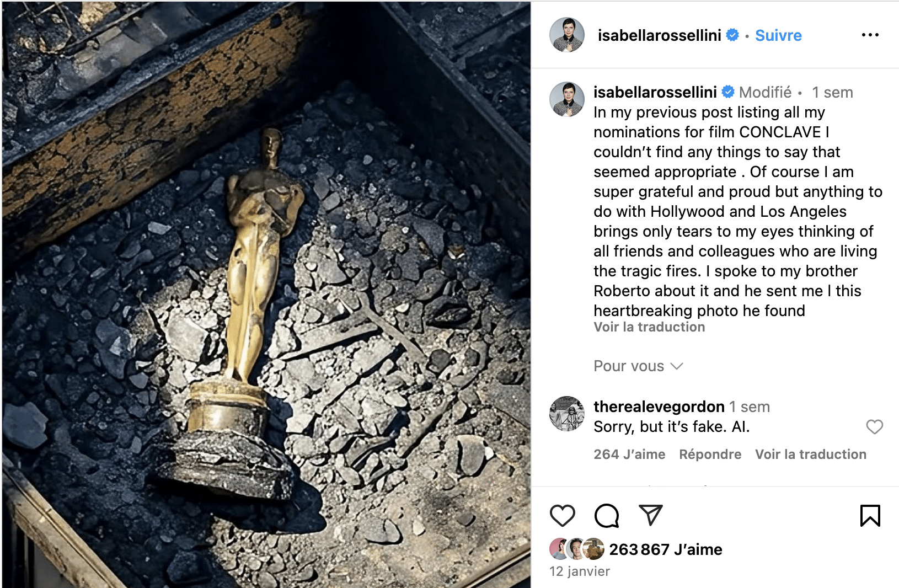Open isabellarossellini's avatar in the header
Image resolution: width=899 pixels, height=588 pixels.
[566, 35]
